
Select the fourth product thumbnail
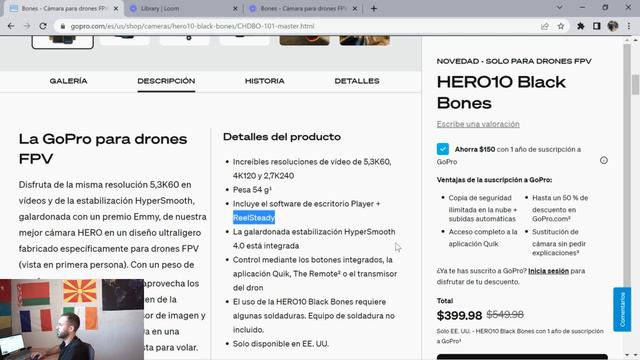point(244,40)
